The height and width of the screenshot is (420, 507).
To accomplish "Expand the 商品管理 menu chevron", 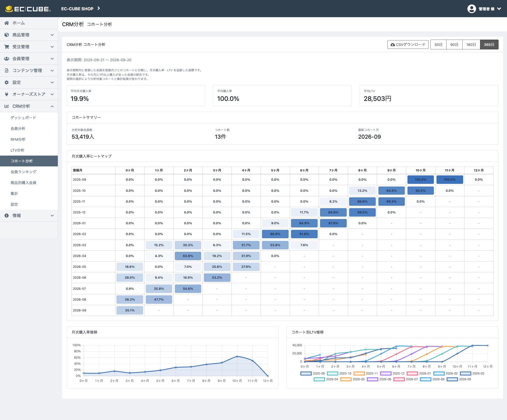I will (52, 35).
